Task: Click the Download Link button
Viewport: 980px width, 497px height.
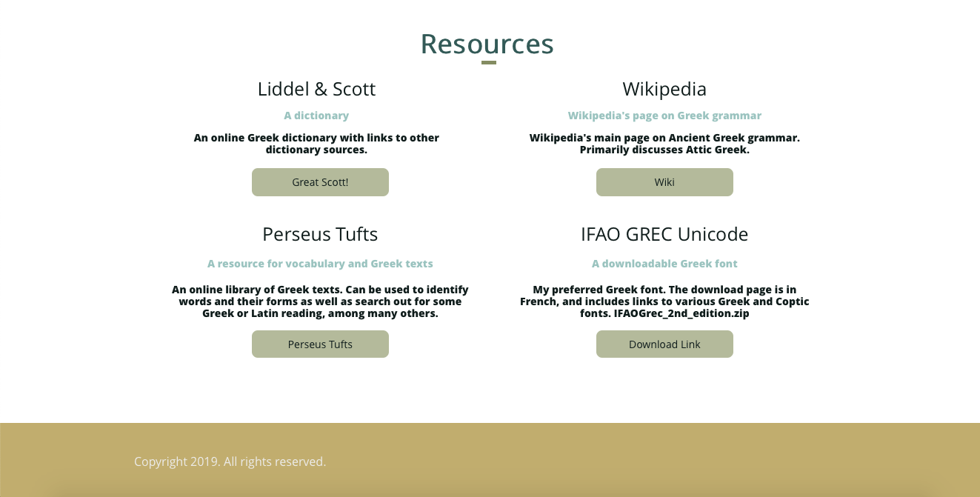Action: click(664, 344)
